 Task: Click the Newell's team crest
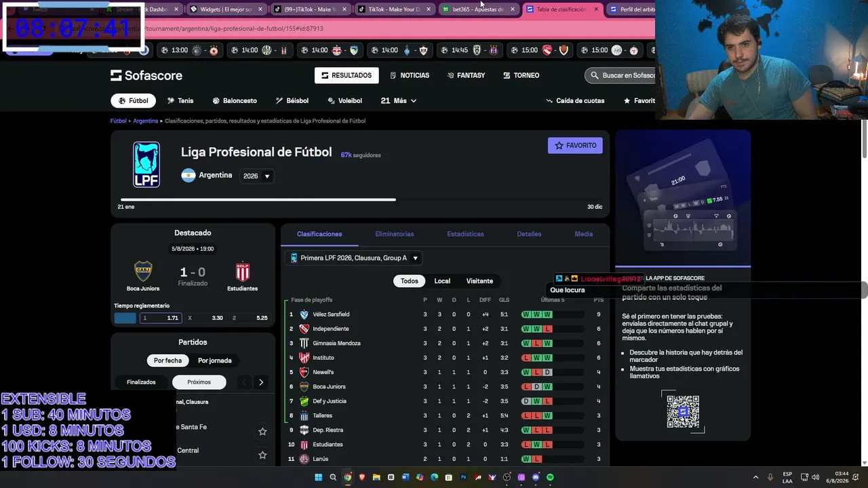pos(304,372)
